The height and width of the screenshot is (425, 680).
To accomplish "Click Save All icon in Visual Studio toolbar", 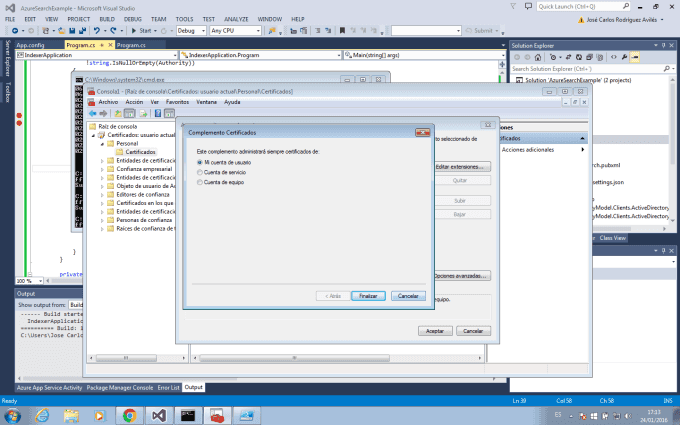I will point(82,31).
